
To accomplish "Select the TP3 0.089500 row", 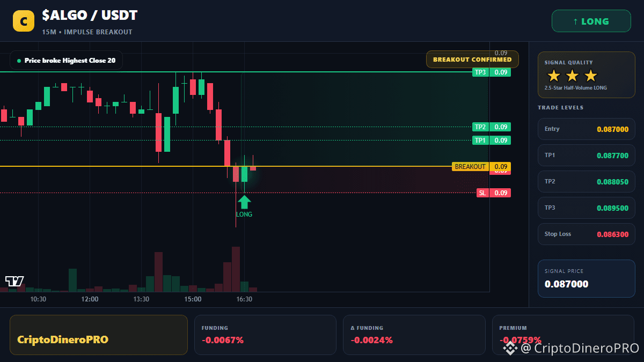I will coord(586,208).
